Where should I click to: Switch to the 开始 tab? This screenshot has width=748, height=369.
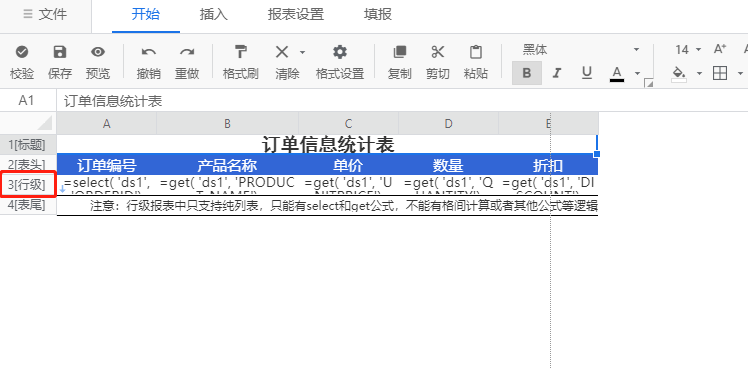pos(145,14)
